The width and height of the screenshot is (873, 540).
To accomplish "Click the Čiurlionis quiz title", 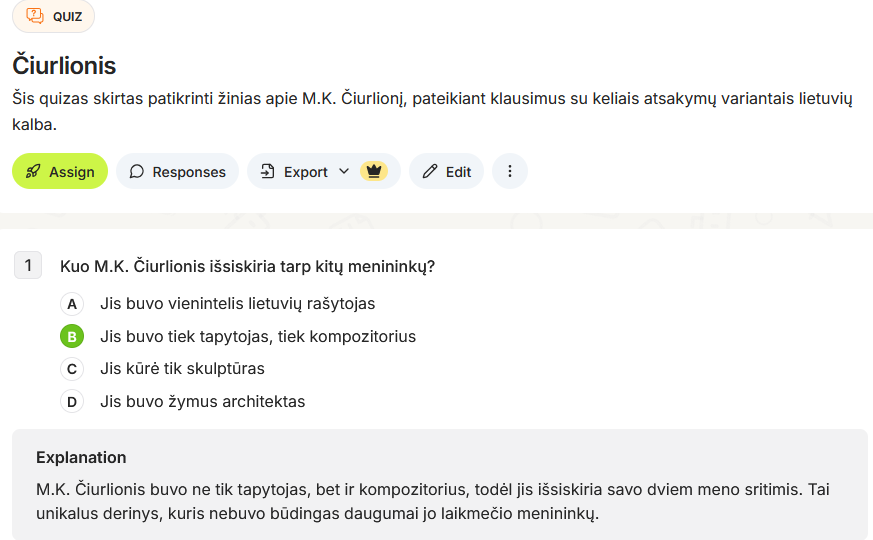I will pyautogui.click(x=64, y=66).
